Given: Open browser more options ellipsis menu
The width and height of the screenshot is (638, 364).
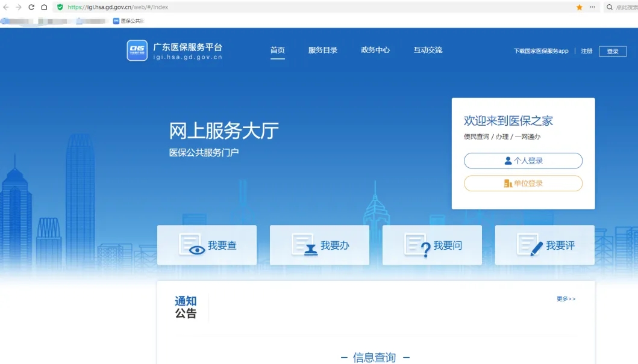Looking at the screenshot, I should 592,7.
